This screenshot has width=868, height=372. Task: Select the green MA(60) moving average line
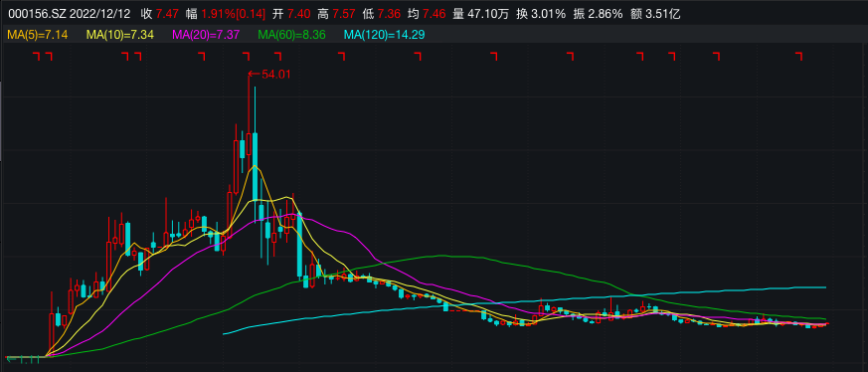pyautogui.click(x=442, y=256)
